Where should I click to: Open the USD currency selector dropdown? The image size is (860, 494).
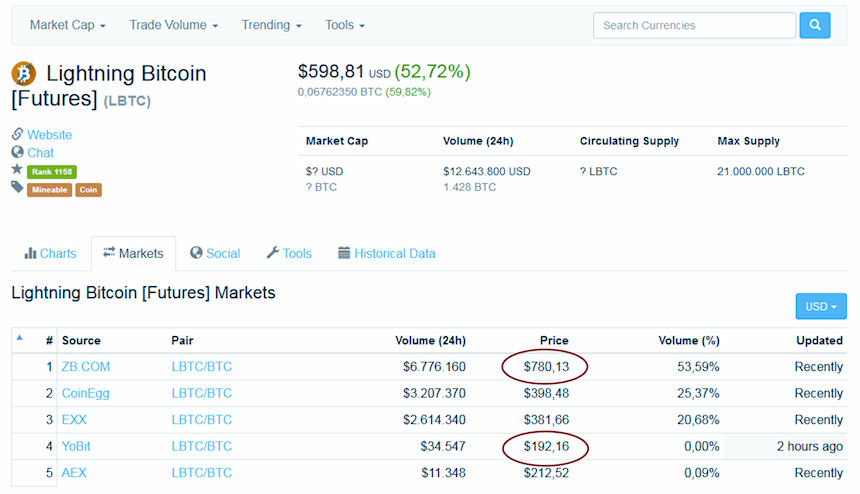click(821, 306)
